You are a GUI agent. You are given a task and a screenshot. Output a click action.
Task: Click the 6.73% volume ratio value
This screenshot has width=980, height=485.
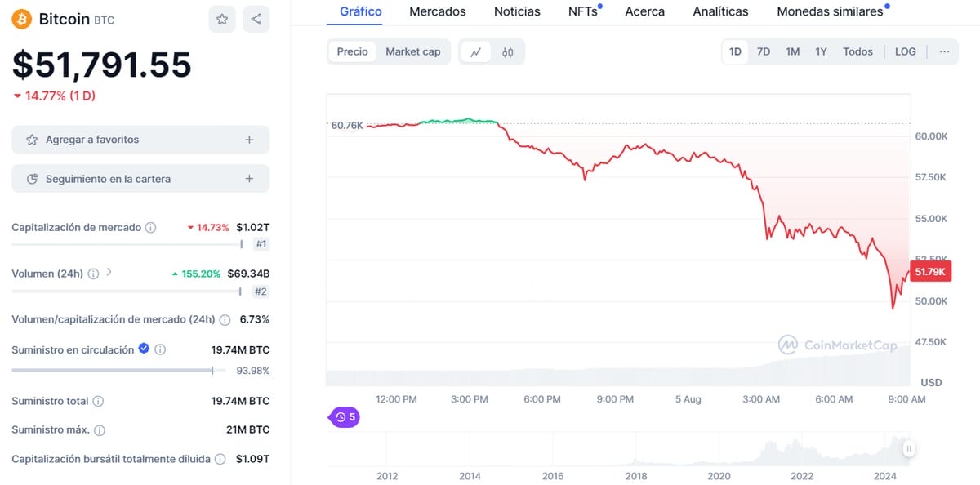pyautogui.click(x=254, y=319)
